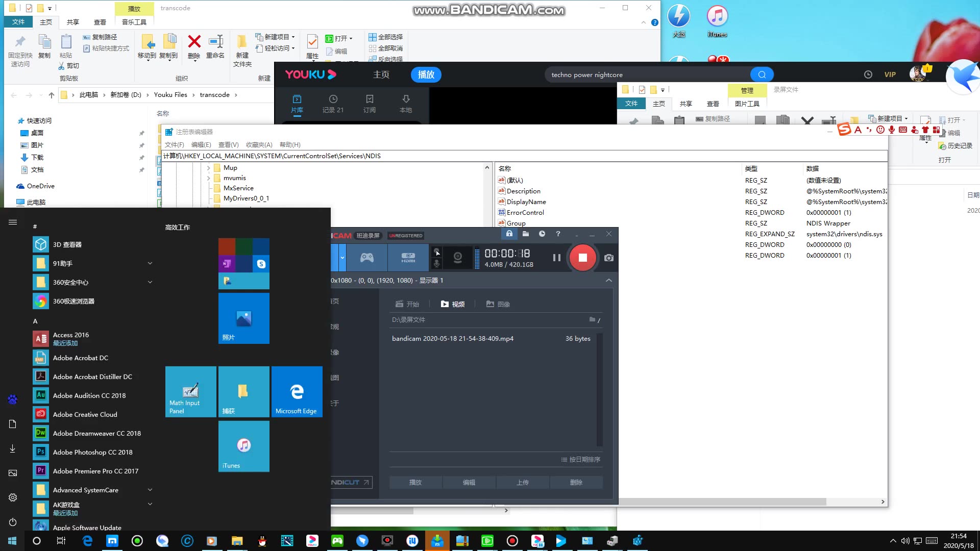The image size is (980, 551).
Task: Toggle Bandicam's mouse cursor effect
Action: [436, 252]
